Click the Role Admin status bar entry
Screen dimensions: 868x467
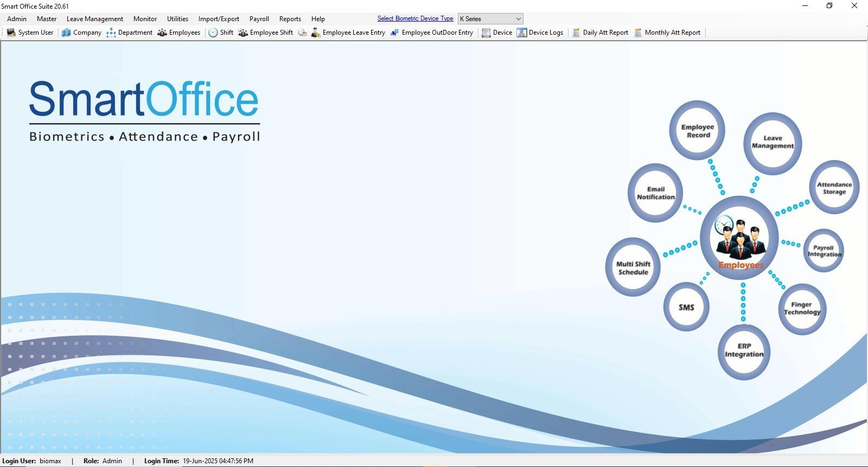[103, 461]
